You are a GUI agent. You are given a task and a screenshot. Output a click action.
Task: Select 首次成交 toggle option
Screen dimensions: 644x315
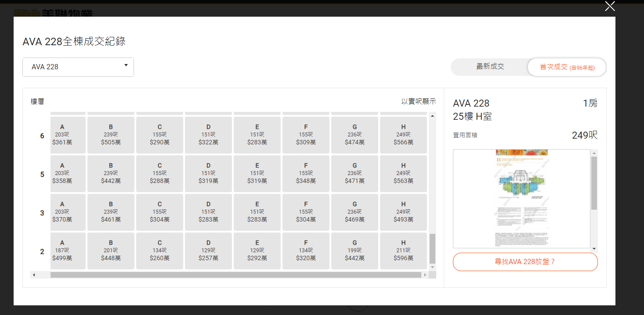[x=567, y=67]
